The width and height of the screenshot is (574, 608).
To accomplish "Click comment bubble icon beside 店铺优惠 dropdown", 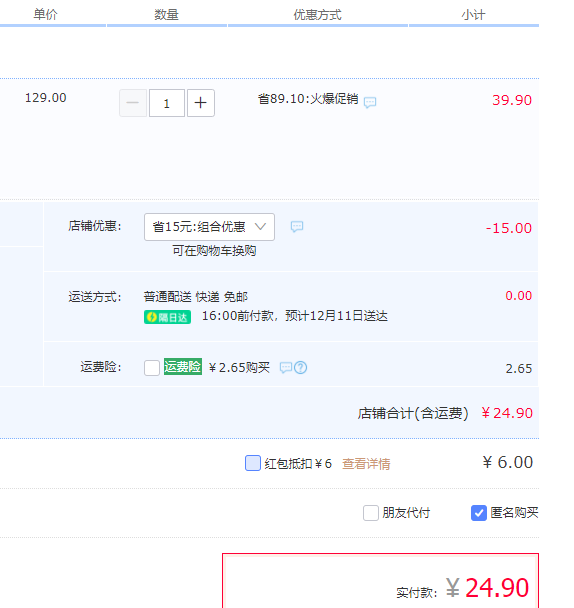I will (297, 226).
